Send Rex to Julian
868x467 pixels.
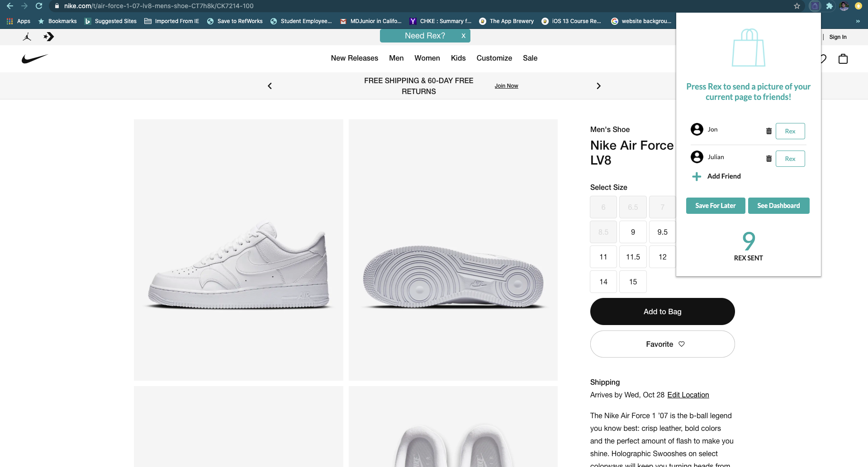[x=790, y=159]
